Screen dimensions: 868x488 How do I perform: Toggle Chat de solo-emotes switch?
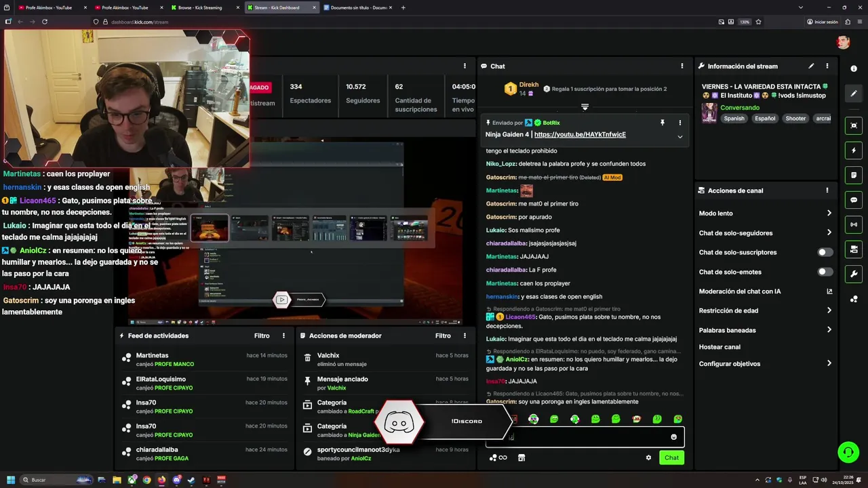pos(825,272)
